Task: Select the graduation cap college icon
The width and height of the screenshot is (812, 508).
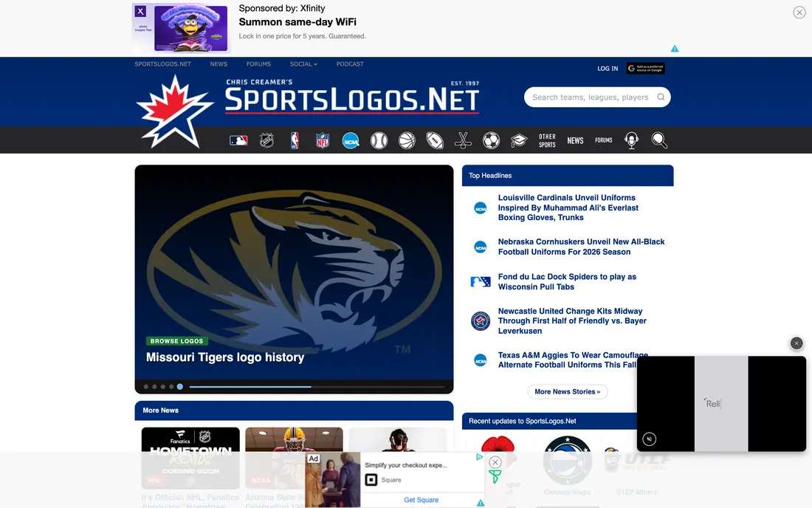Action: (x=519, y=140)
